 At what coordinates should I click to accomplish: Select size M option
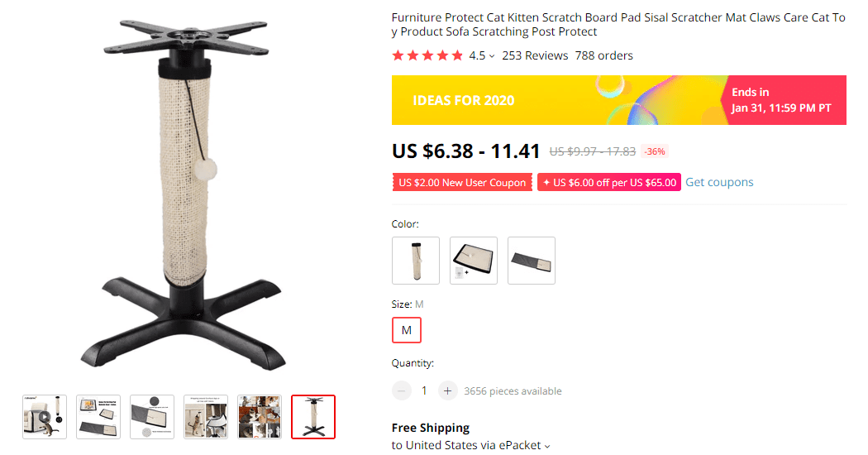(x=407, y=330)
